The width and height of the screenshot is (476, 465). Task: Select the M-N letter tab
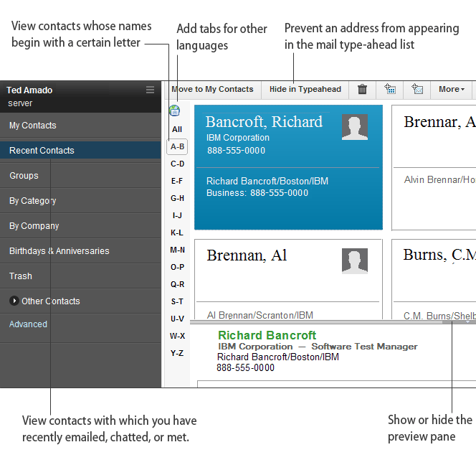(177, 250)
